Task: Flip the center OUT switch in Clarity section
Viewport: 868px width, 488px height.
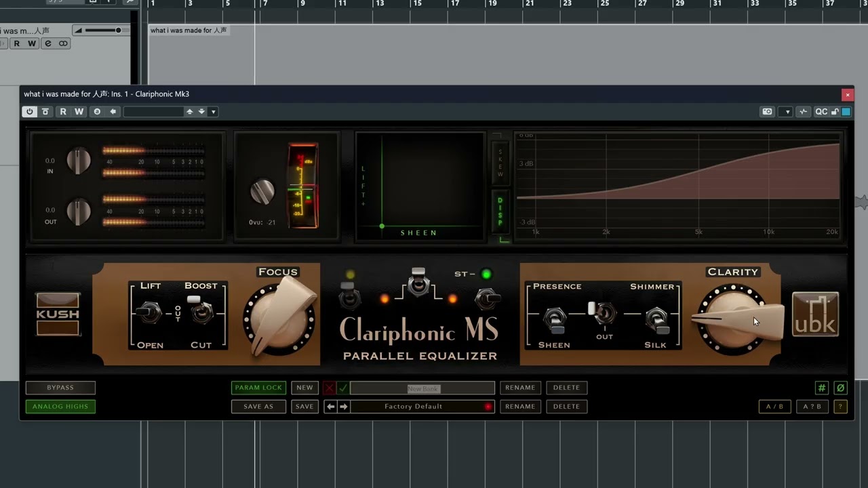Action: pyautogui.click(x=602, y=312)
